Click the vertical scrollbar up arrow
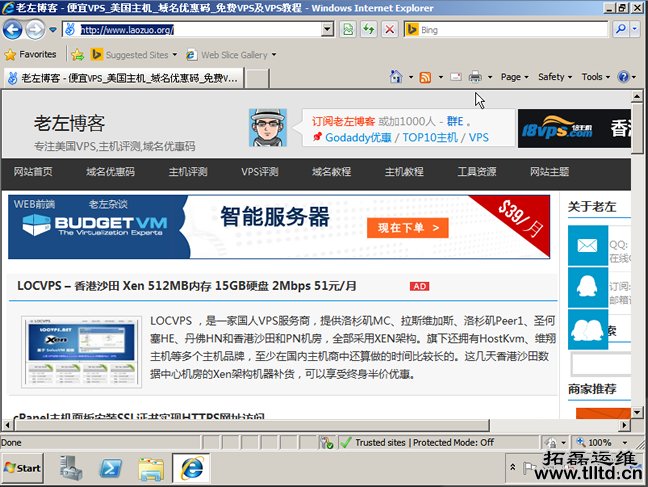Viewport: 648px width, 487px height. click(x=637, y=96)
